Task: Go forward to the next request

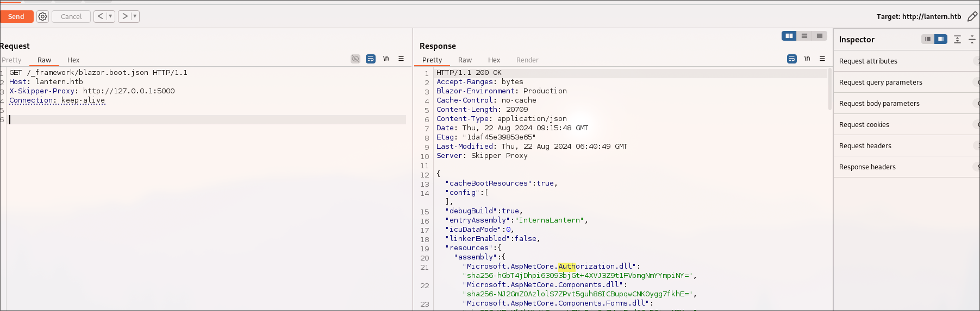Action: point(125,17)
